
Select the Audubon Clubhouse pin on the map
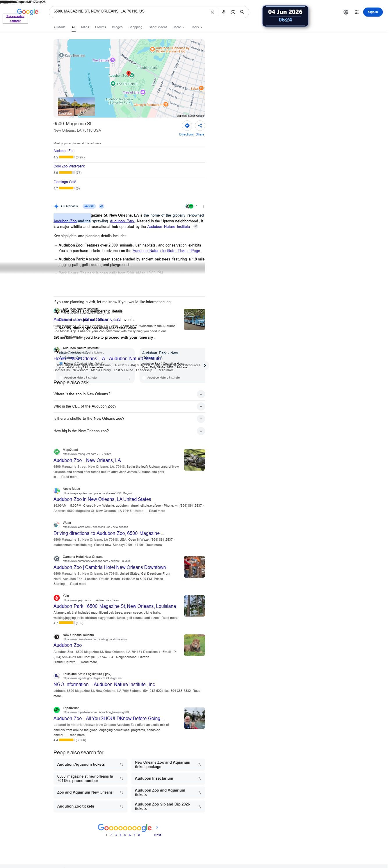pos(154,50)
